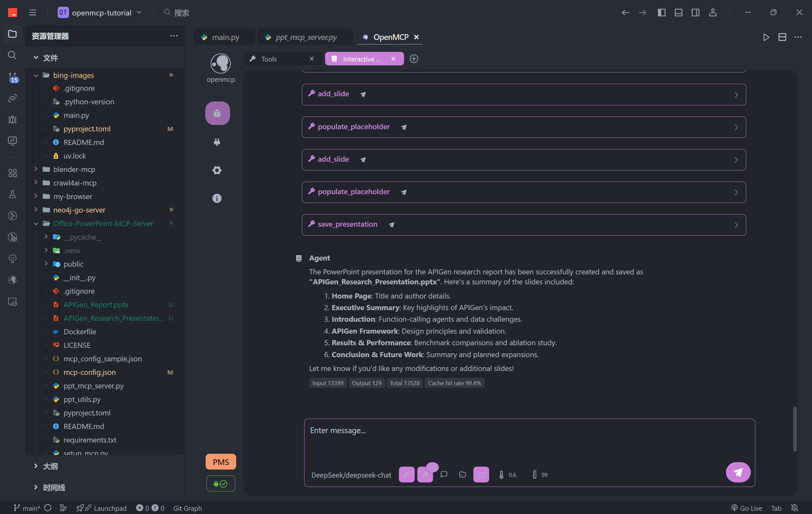Screen dimensions: 812x514
Task: Add a new OpenMCP panel tab with plus
Action: (414, 59)
